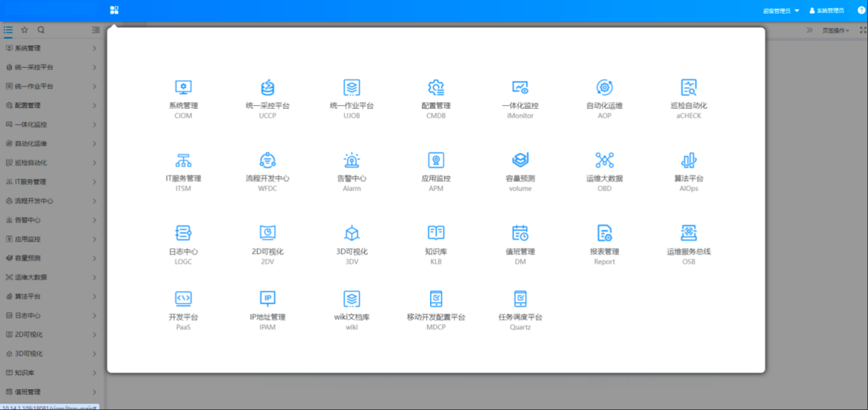868x410 pixels.
Task: Open the 超级管理员 dropdown
Action: [x=776, y=10]
